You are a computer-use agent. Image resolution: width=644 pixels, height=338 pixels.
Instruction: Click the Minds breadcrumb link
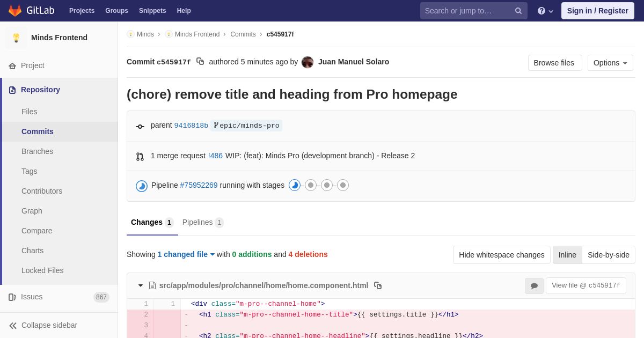145,34
